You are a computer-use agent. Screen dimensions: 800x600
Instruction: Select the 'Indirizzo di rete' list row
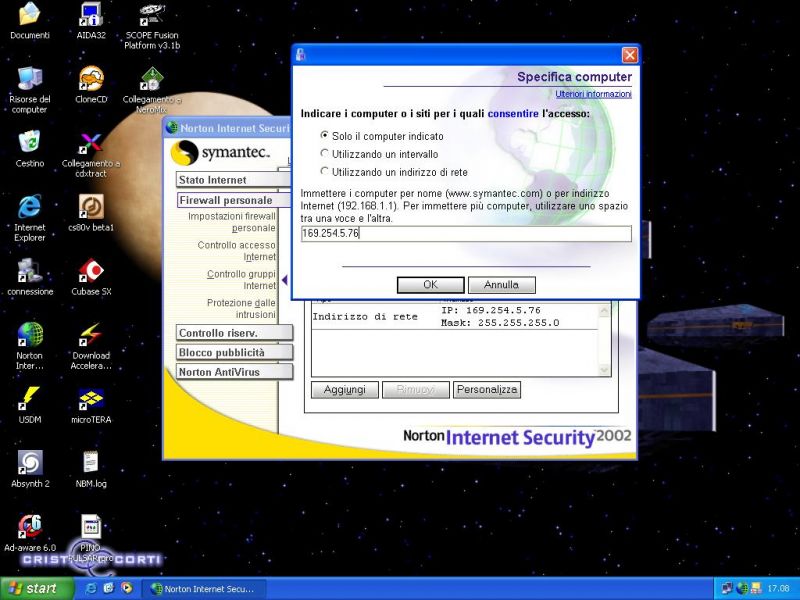[x=455, y=317]
